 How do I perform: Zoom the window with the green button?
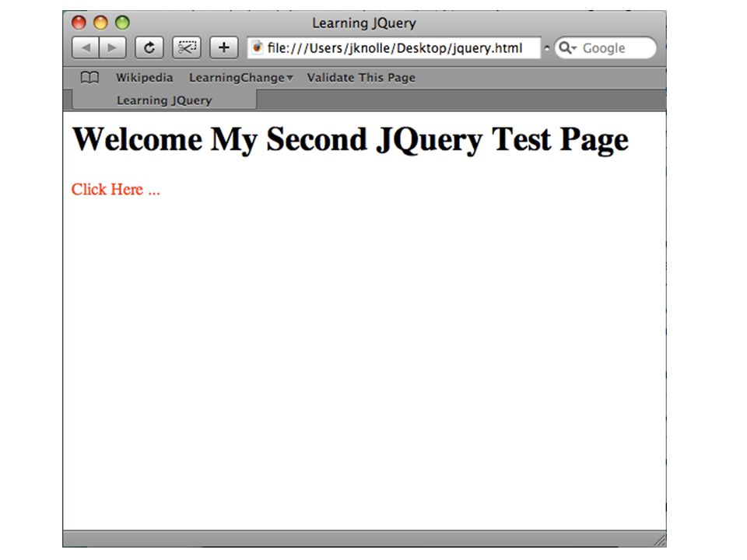(x=122, y=23)
